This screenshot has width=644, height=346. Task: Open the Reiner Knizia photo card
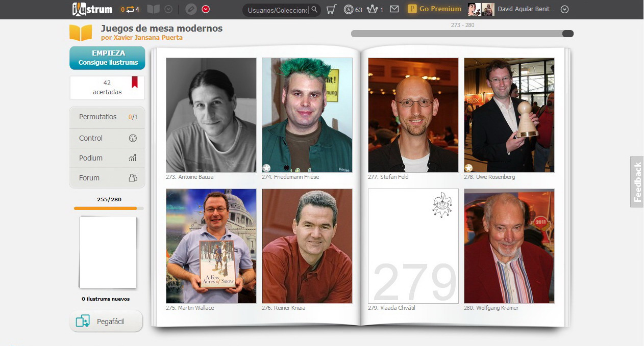(x=307, y=246)
